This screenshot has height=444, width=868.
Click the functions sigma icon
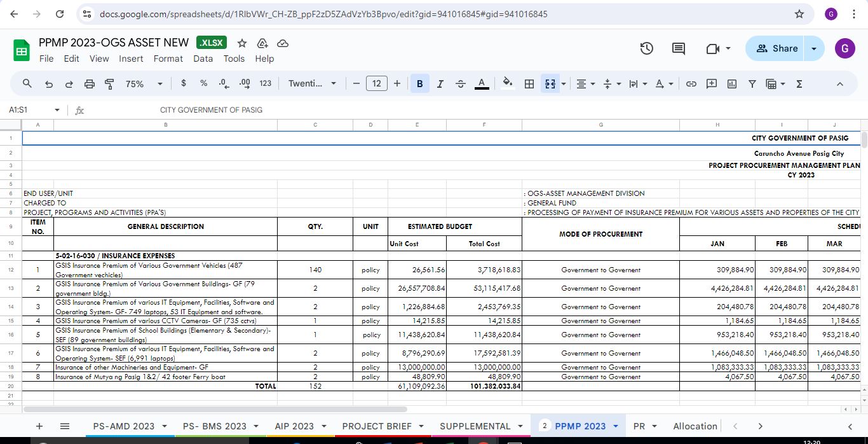pyautogui.click(x=799, y=84)
